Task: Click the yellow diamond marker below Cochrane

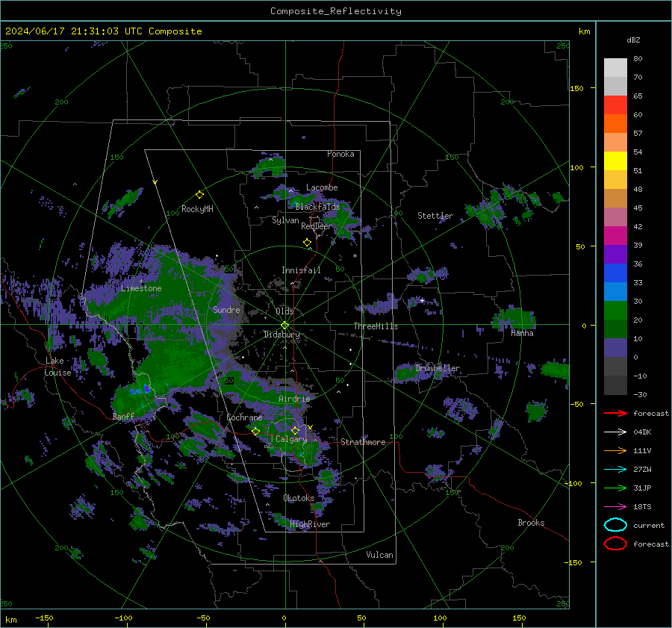Action: tap(256, 431)
